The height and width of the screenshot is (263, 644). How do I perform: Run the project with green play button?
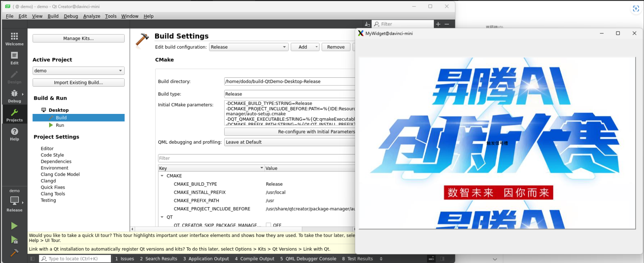point(14,226)
